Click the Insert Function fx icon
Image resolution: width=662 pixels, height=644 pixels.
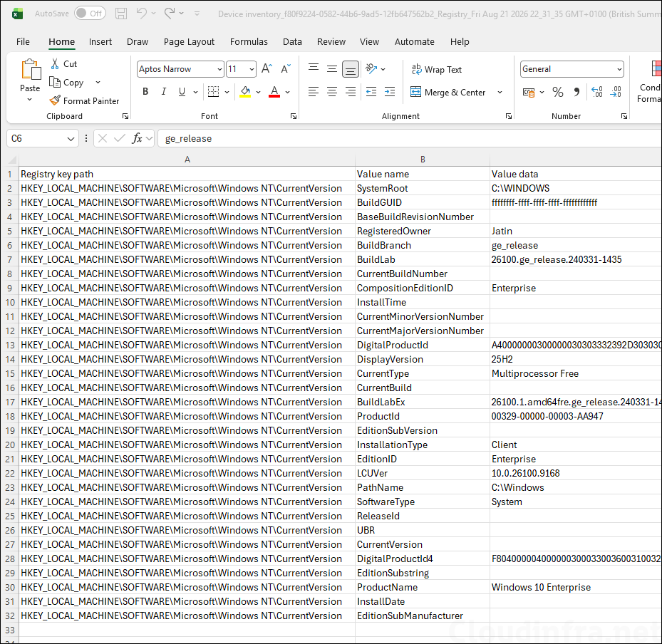[137, 138]
